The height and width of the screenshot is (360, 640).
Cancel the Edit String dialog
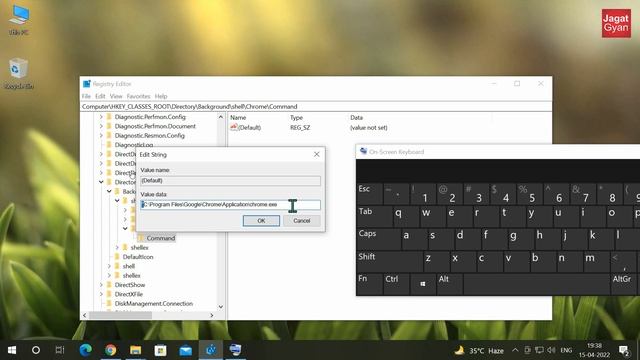(x=302, y=221)
